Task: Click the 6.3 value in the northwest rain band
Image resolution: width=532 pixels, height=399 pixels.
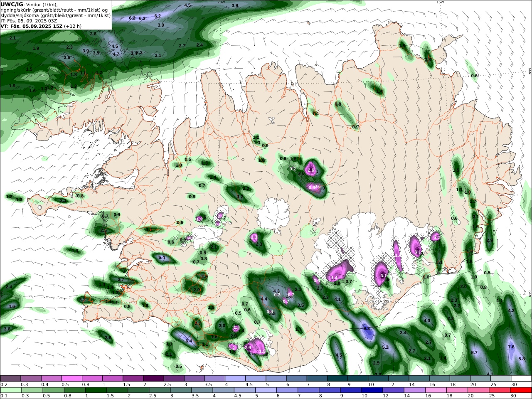Action: (142, 18)
